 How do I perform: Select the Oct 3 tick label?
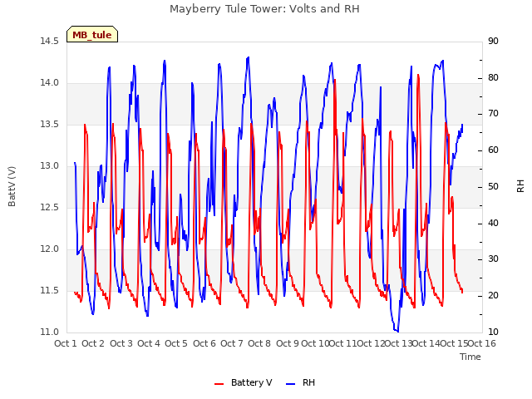(121, 343)
